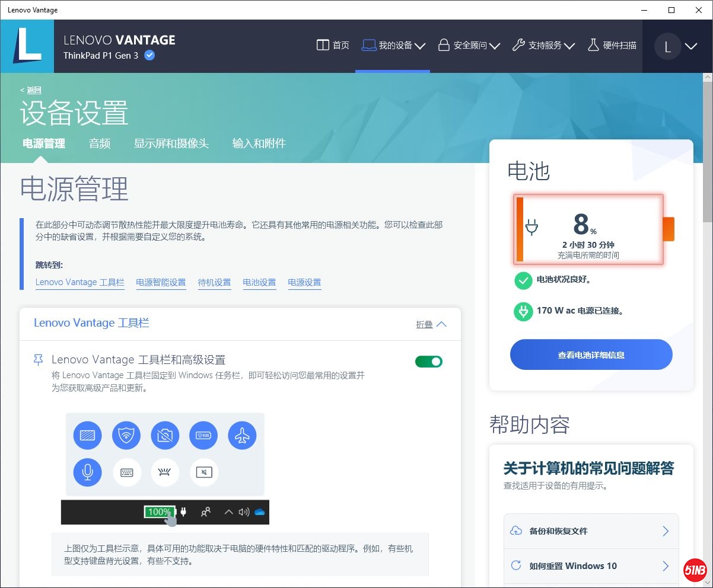Click the verified badge beside ThinkPad P1
Image resolution: width=713 pixels, height=588 pixels.
coord(150,55)
